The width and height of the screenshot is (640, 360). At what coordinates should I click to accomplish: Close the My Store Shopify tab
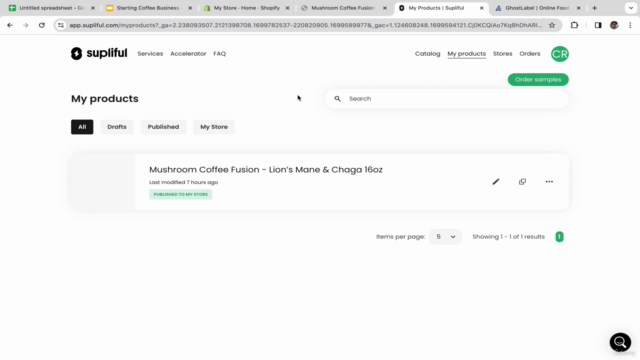tap(287, 8)
